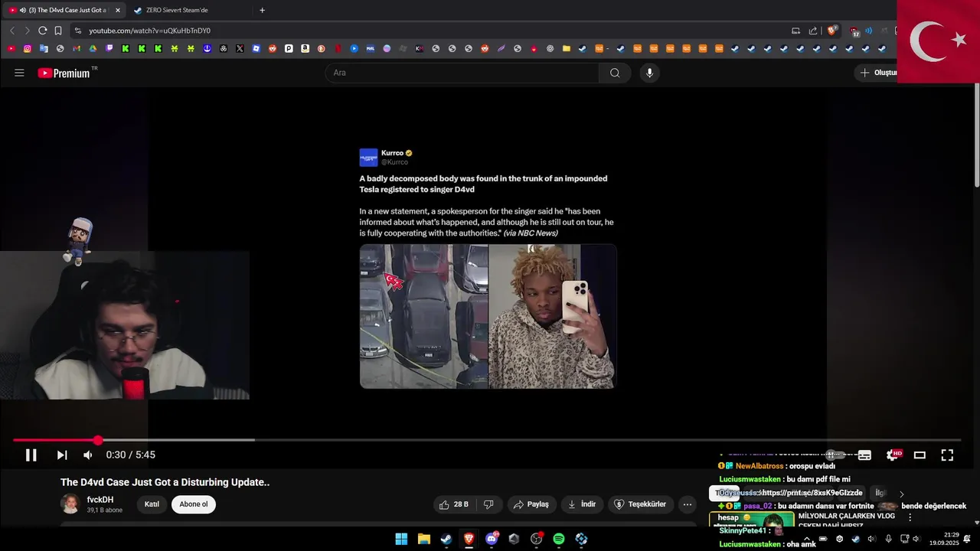This screenshot has height=551, width=980.
Task: Focus the Ara search field
Action: pos(462,73)
